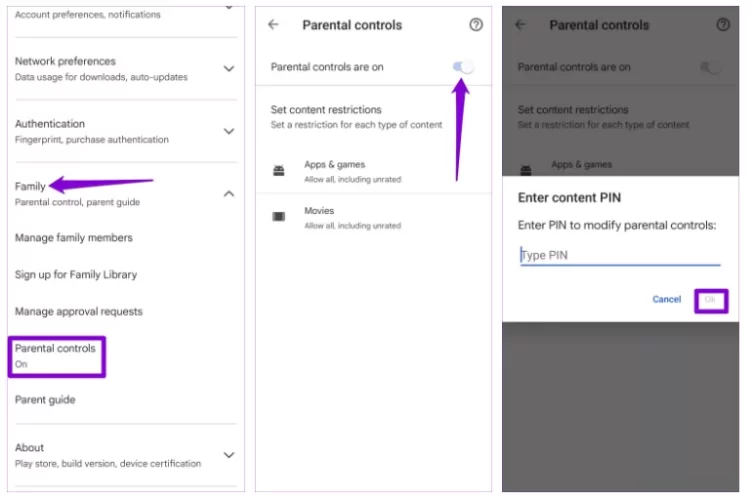
Task: Tap help icon on dimmed PIN screen
Action: click(x=723, y=25)
